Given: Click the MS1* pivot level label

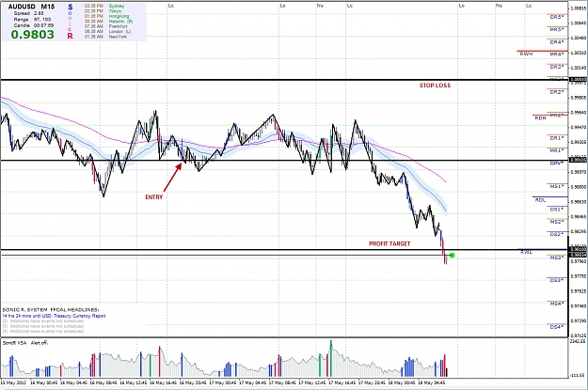Looking at the screenshot, I should pyautogui.click(x=557, y=186).
